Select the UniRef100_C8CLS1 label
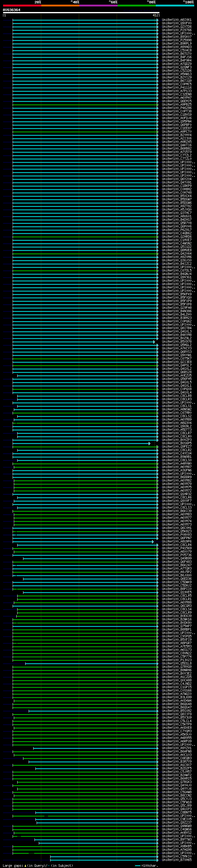The width and height of the screenshot is (197, 868). 176,406
